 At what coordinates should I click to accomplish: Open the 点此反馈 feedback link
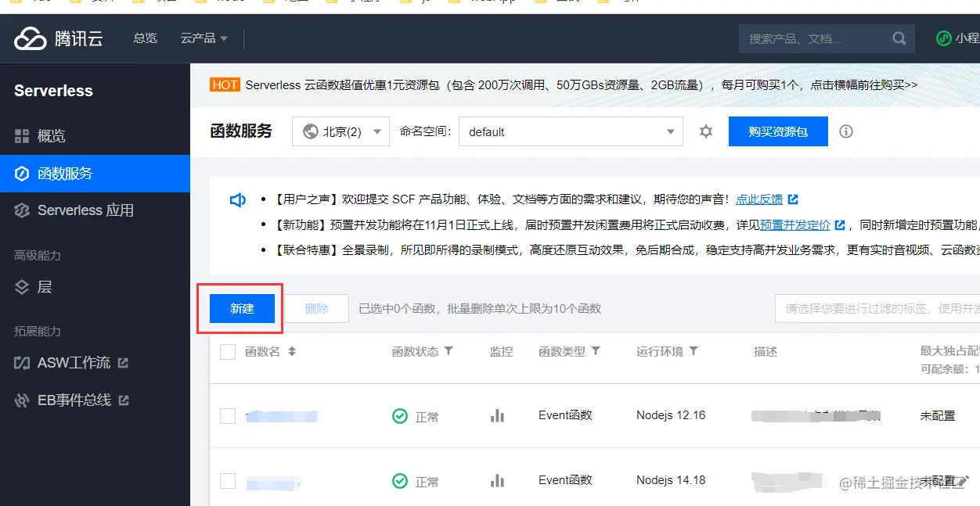[759, 199]
